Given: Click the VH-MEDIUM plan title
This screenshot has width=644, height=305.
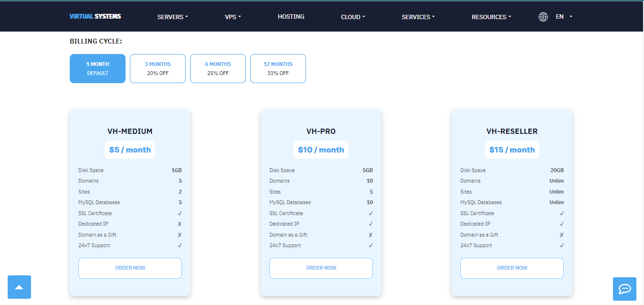Looking at the screenshot, I should pos(130,131).
